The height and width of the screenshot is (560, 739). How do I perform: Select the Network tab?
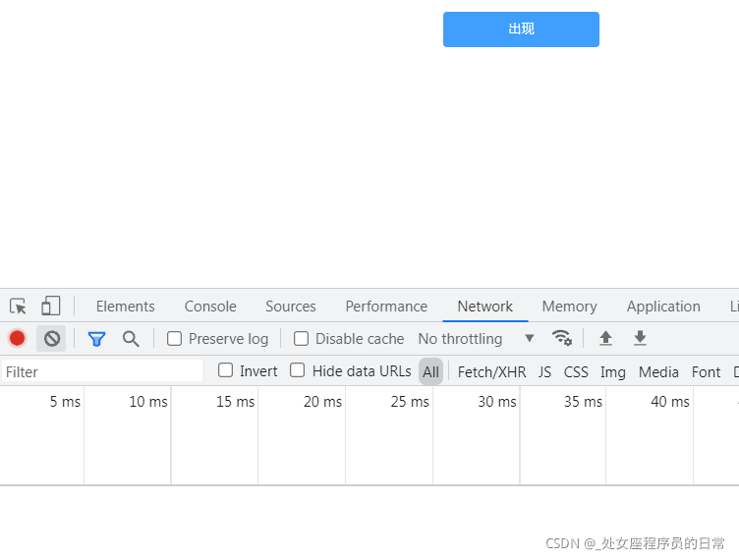485,307
